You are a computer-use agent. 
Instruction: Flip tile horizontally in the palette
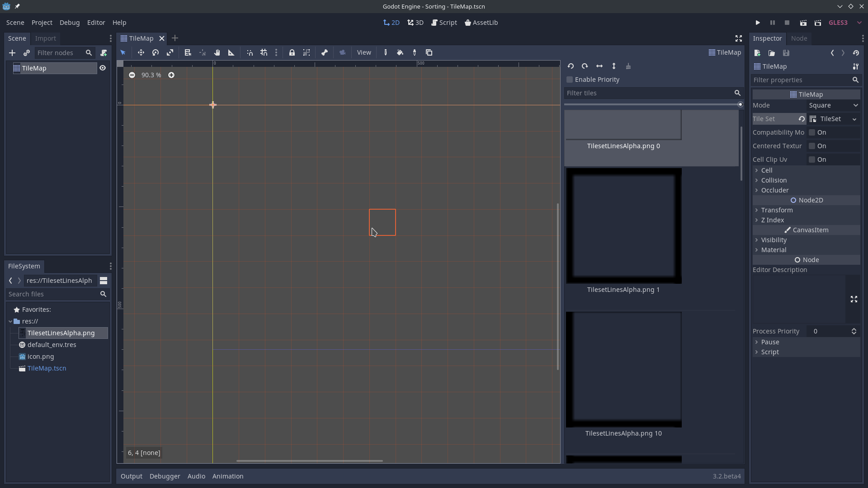click(599, 66)
